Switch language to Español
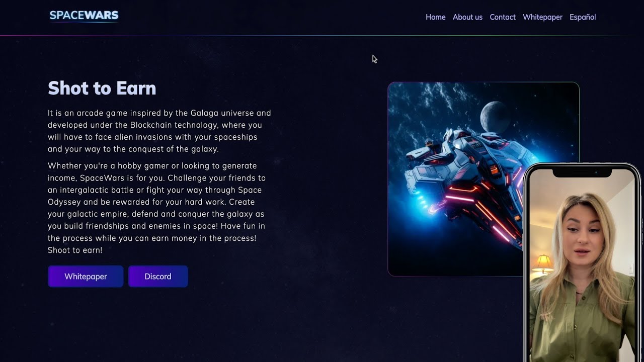Viewport: 644px width, 362px height. (583, 17)
